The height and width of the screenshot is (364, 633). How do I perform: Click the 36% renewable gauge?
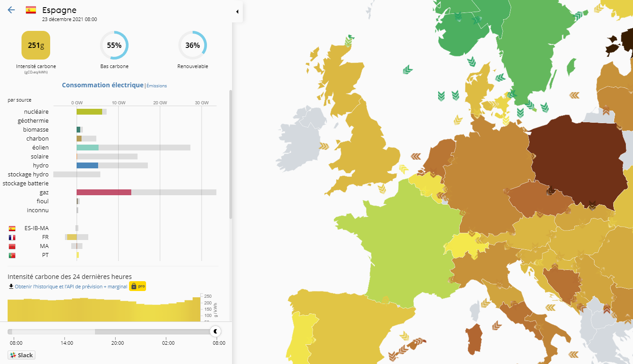pyautogui.click(x=193, y=45)
